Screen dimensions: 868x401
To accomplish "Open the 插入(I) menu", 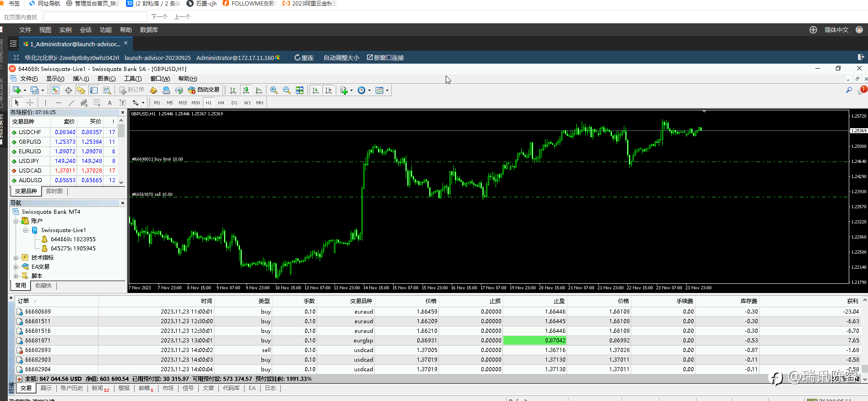I will tap(81, 79).
